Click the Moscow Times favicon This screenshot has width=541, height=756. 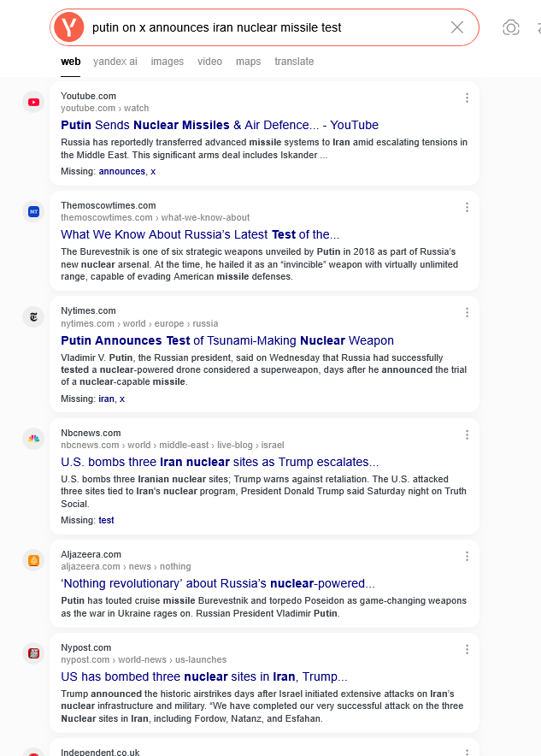click(33, 211)
